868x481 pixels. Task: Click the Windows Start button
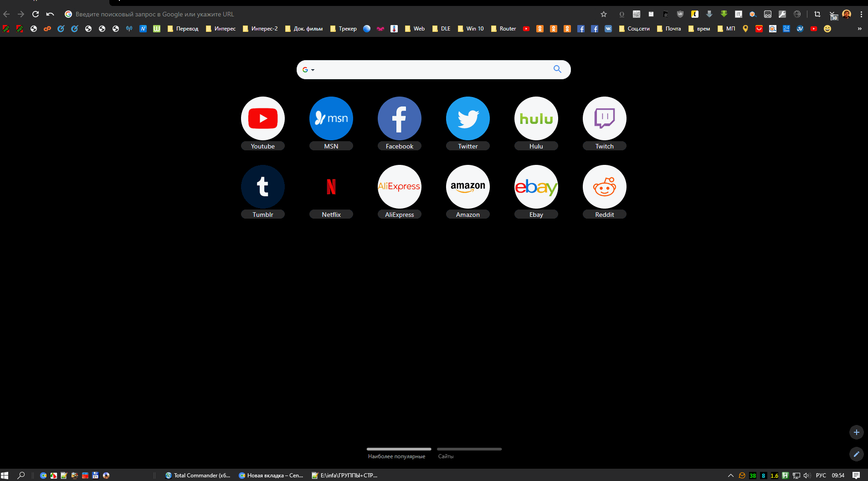[5, 475]
